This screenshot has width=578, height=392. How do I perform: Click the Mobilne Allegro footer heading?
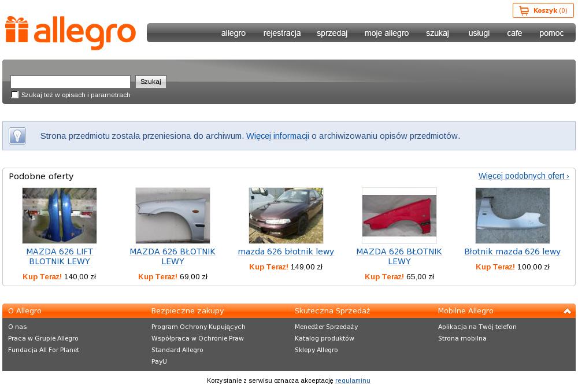click(x=465, y=311)
